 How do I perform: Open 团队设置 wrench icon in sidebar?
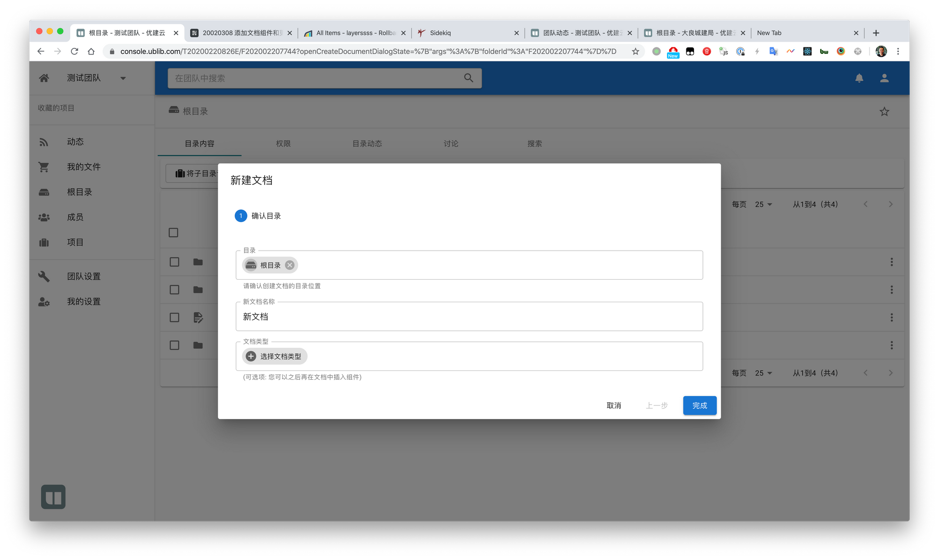pyautogui.click(x=44, y=276)
